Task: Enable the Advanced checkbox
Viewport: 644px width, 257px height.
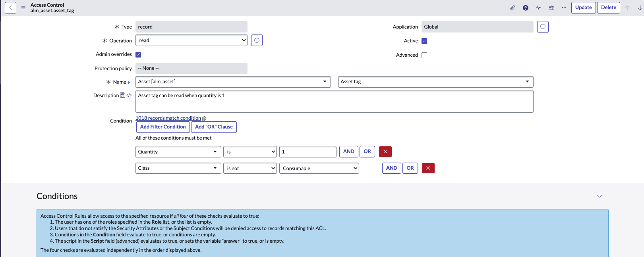Action: pyautogui.click(x=424, y=55)
